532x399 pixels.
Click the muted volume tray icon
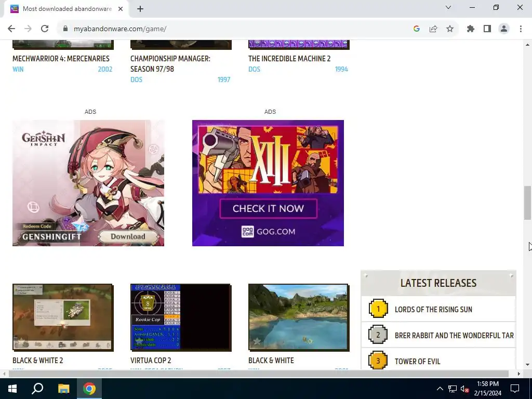[x=464, y=389]
